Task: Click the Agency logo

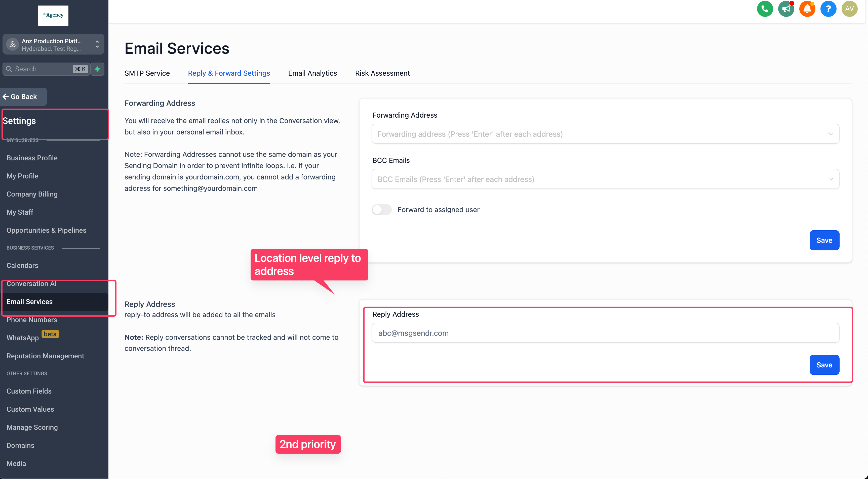Action: coord(53,16)
